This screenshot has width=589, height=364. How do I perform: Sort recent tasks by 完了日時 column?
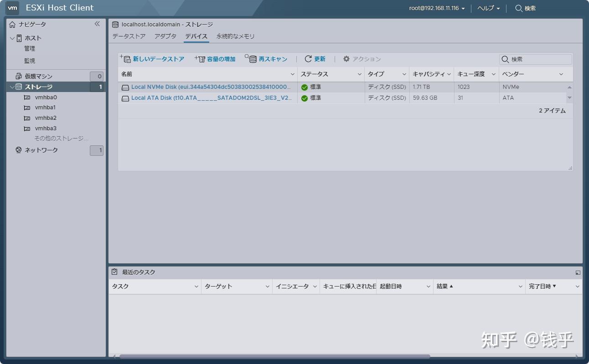coord(542,287)
